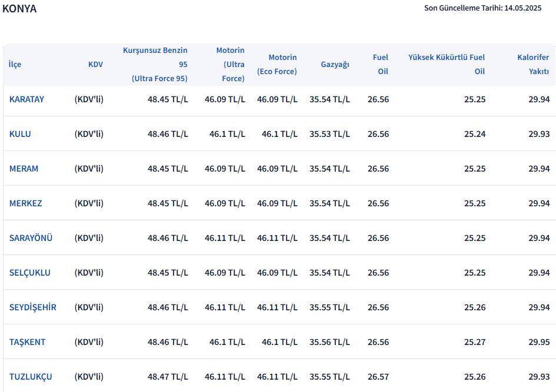Click the Fuel Oil column header

381,65
